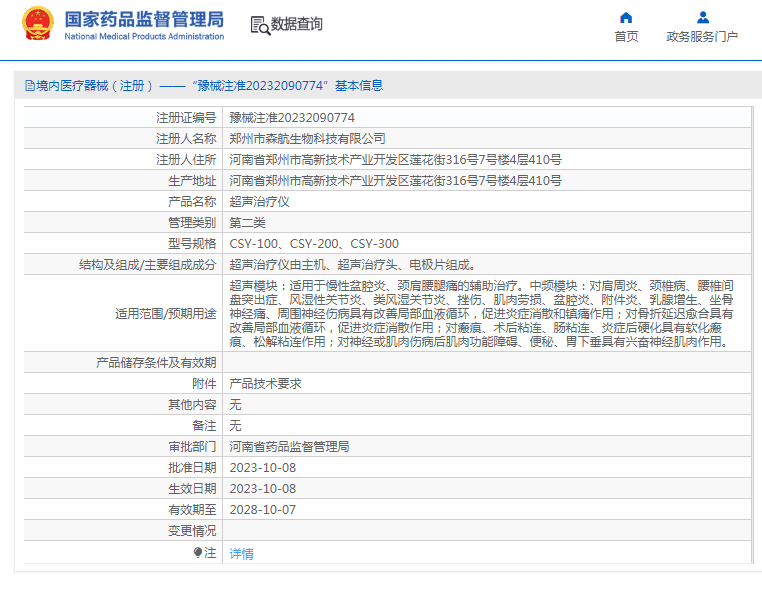762x591 pixels.
Task: Select registration number 豫械注准20232090774 cell
Action: (292, 118)
